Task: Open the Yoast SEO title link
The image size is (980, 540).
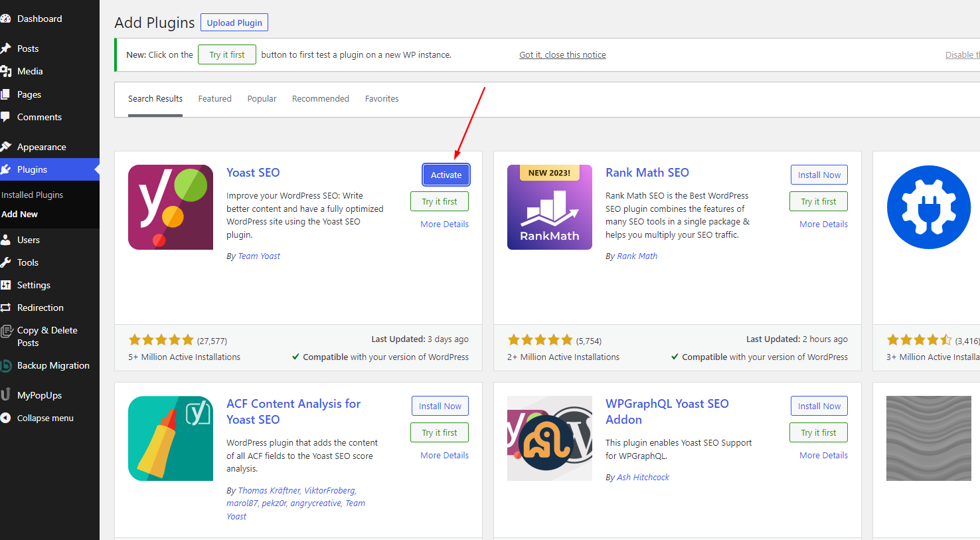Action: [253, 172]
